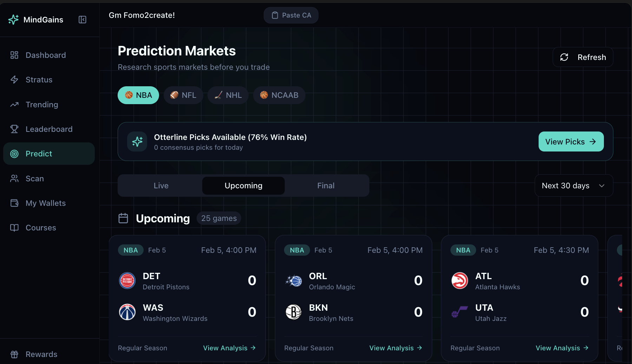This screenshot has width=632, height=364.
Task: Select the Stratus lightning icon
Action: tap(14, 80)
